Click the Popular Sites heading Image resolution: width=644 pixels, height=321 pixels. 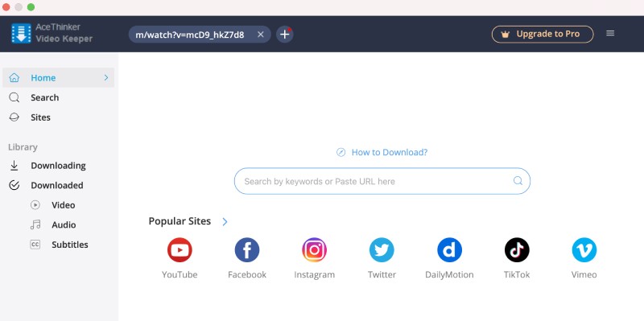coord(180,221)
